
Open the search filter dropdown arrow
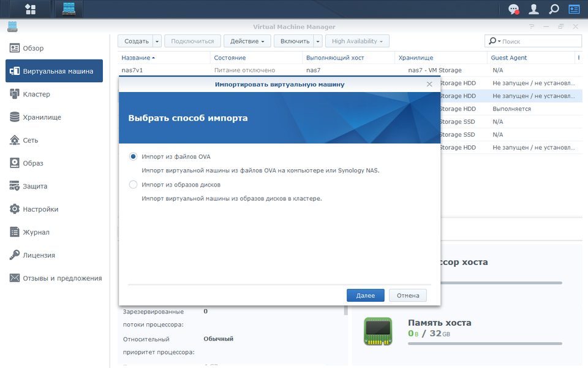499,41
